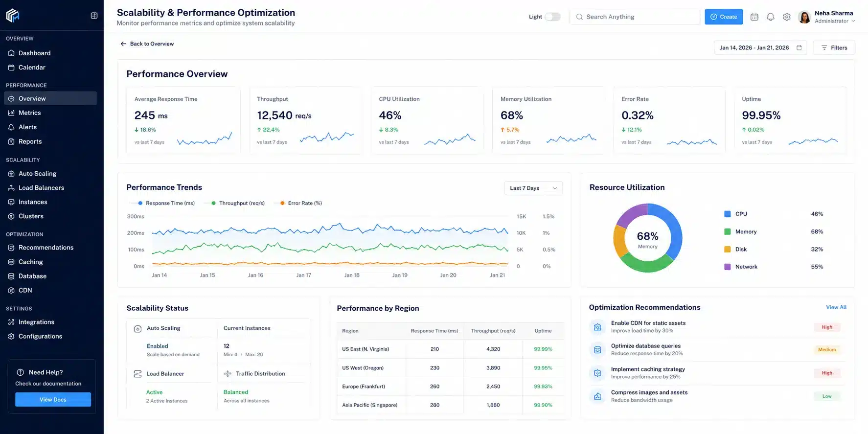Image resolution: width=868 pixels, height=434 pixels.
Task: Open Calendar in the sidebar
Action: point(50,68)
